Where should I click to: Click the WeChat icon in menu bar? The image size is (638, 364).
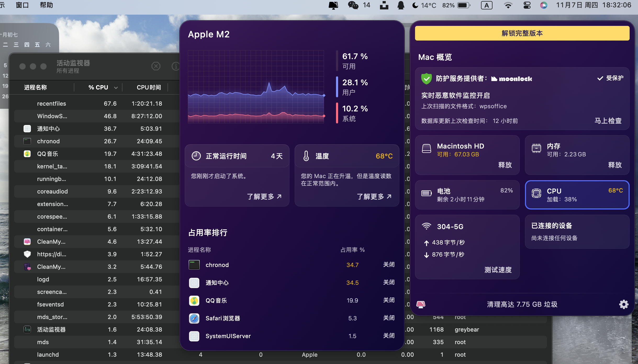353,5
